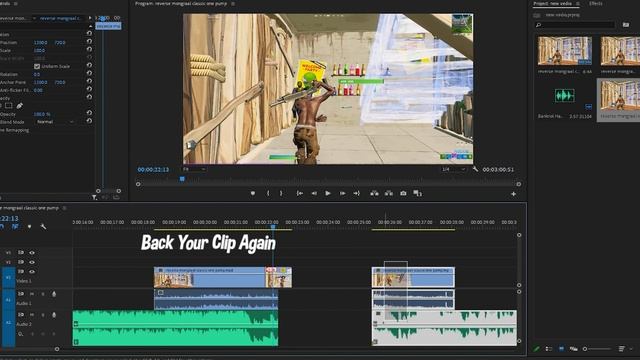Toggle output eye on second video track
This screenshot has height=360, width=640.
coord(32,262)
